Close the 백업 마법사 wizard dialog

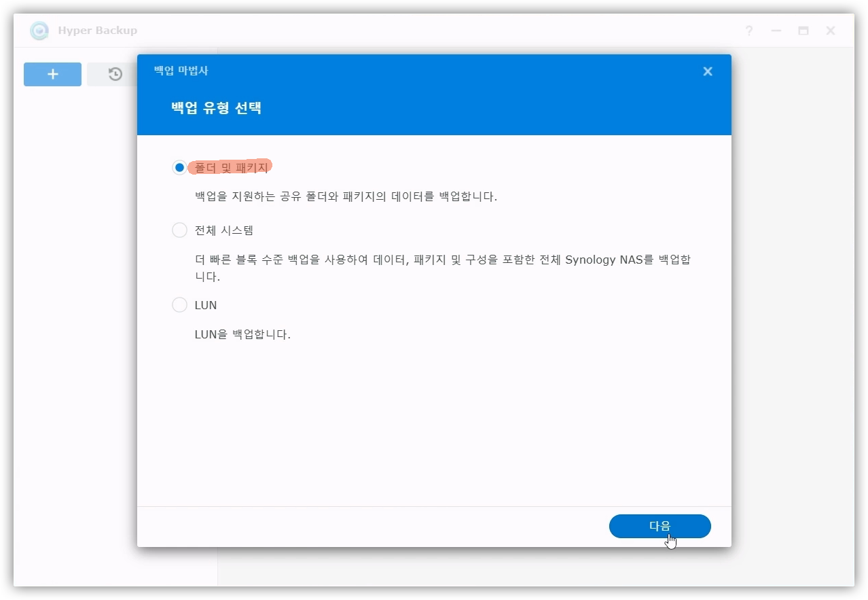coord(708,71)
